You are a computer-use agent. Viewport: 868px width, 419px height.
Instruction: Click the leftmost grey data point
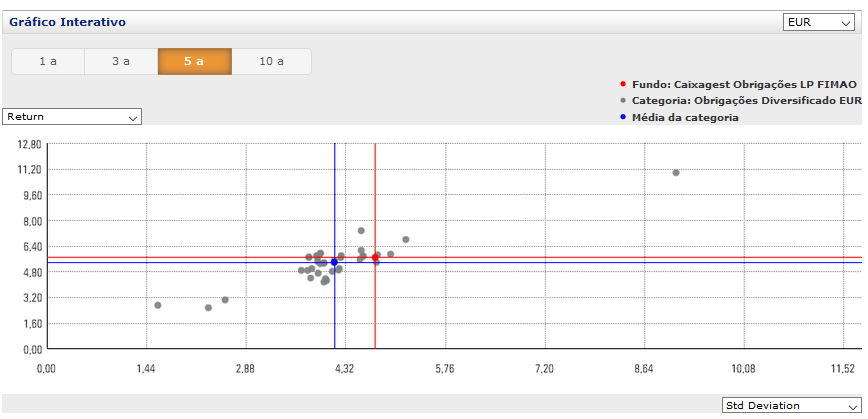[x=158, y=305]
